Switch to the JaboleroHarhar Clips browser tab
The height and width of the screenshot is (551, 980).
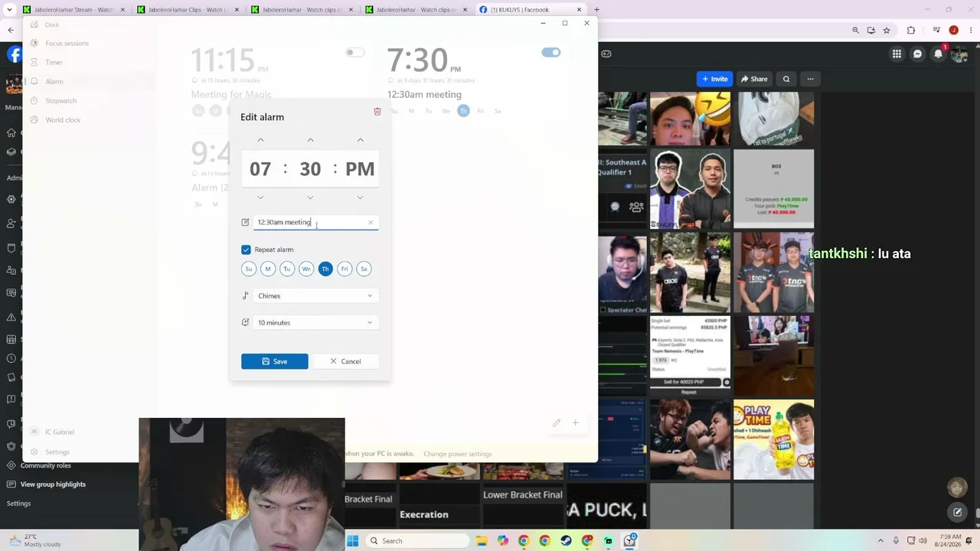point(188,10)
